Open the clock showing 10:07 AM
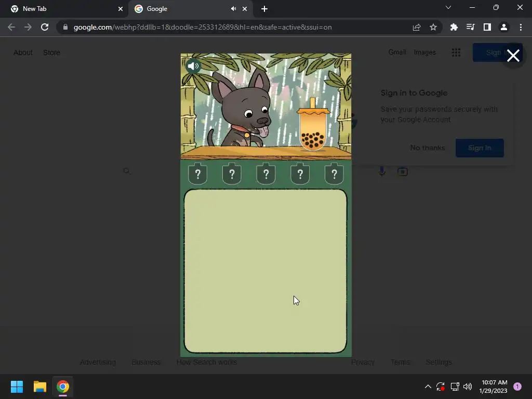 494,387
